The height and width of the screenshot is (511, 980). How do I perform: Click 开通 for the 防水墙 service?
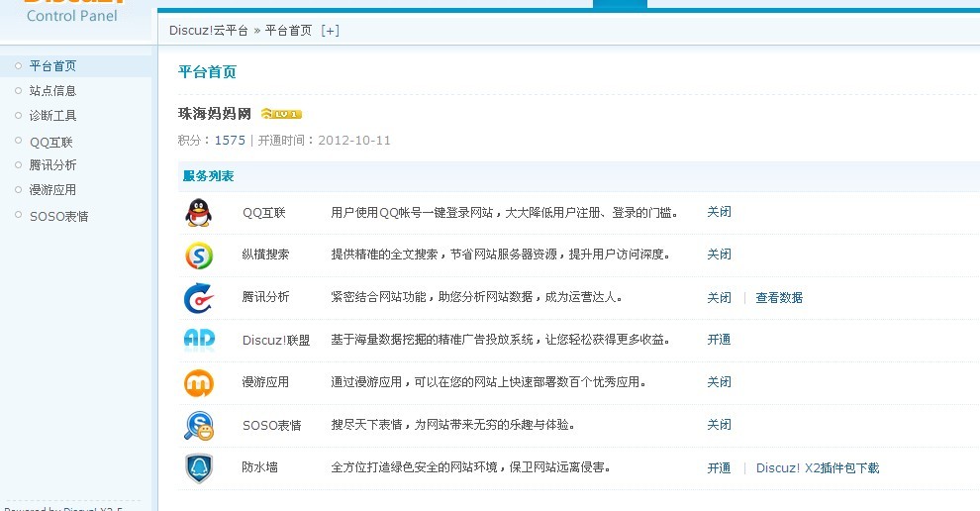coord(719,467)
